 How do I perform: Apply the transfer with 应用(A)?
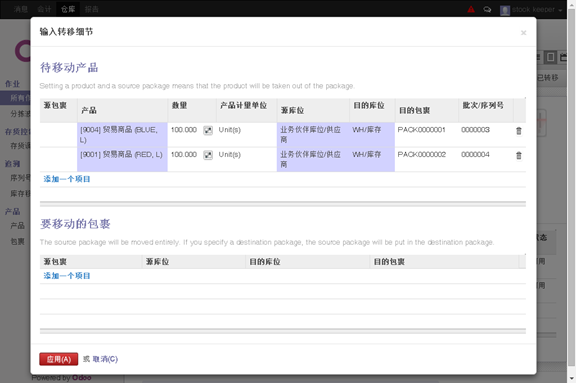point(59,359)
